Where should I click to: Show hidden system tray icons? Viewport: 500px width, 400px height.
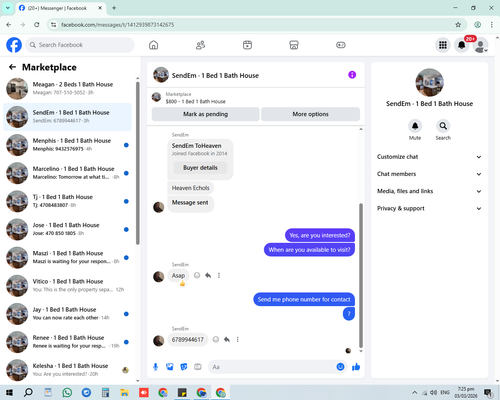[x=414, y=393]
